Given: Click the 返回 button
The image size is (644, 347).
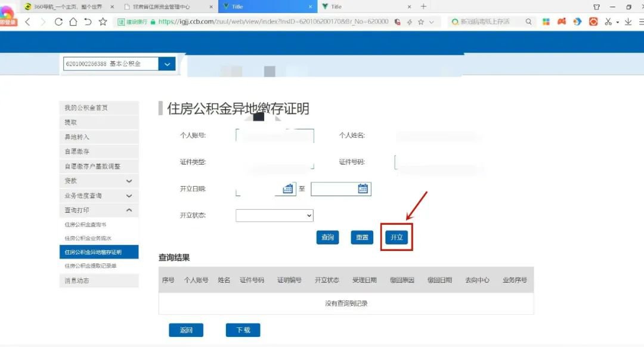Looking at the screenshot, I should (186, 330).
